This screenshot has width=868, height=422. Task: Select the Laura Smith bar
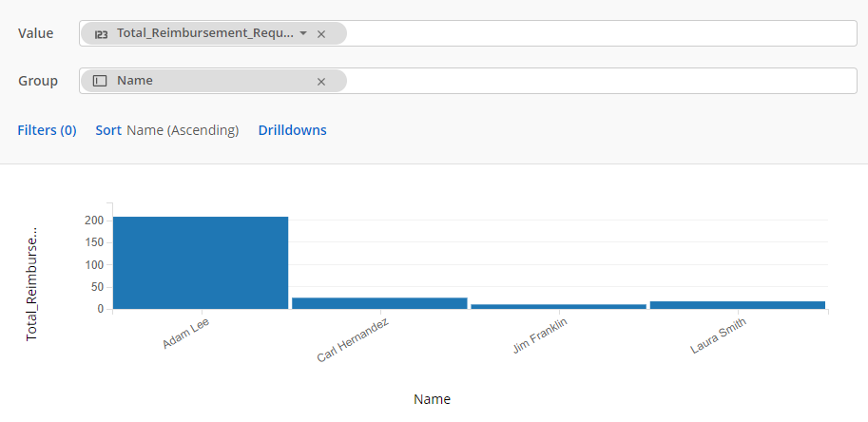(738, 305)
